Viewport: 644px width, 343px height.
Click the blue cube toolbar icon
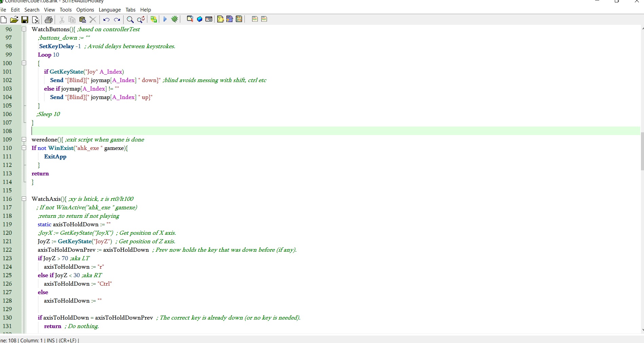[200, 19]
